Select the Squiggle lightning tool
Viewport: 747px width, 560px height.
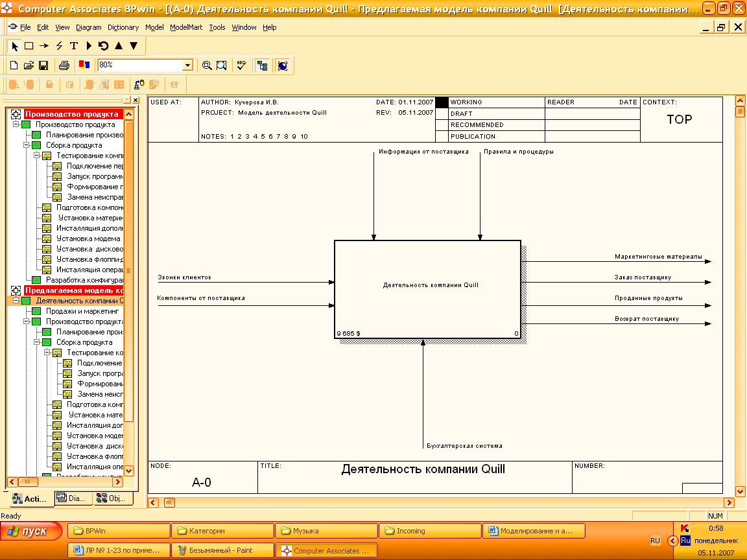[x=59, y=46]
